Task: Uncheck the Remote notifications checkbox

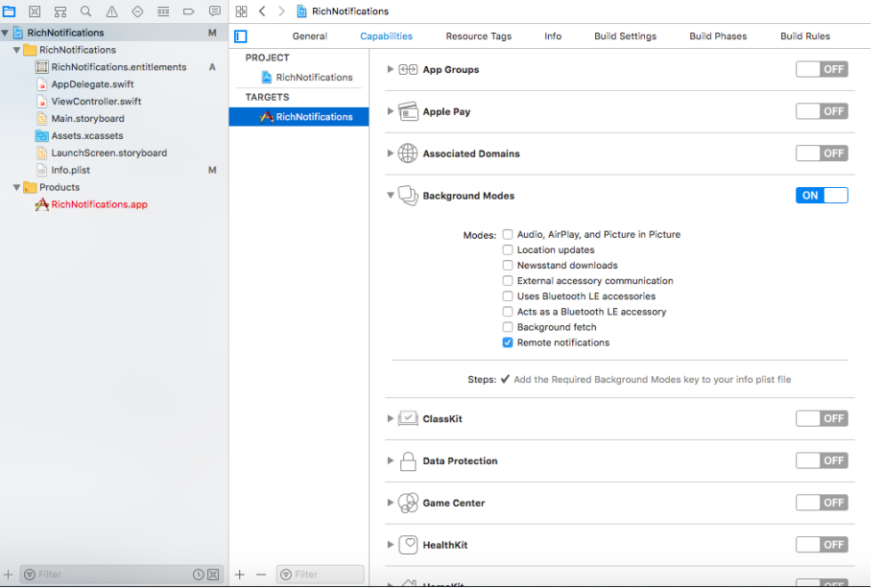Action: tap(508, 342)
